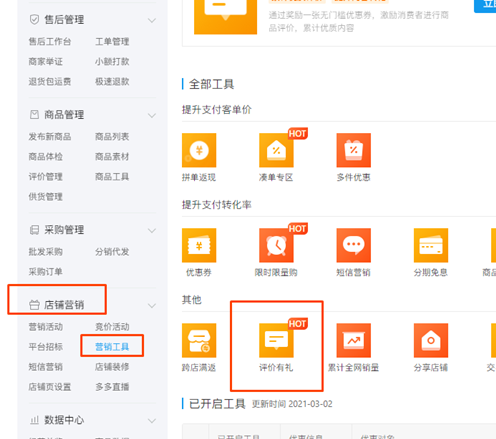
Task: Open the 店铺装修 sidebar link
Action: [112, 367]
